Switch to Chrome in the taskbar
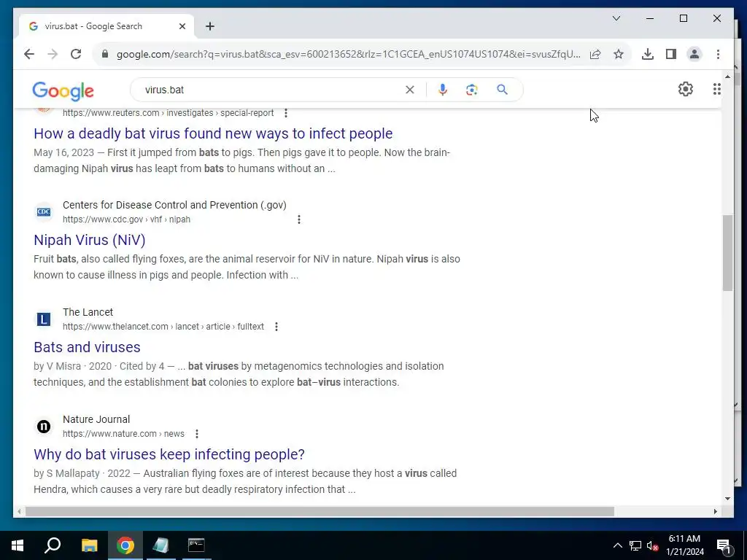747x560 pixels. [125, 545]
